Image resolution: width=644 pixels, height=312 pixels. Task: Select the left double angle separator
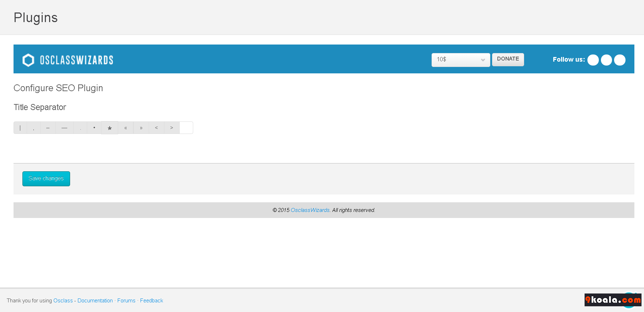pos(126,128)
